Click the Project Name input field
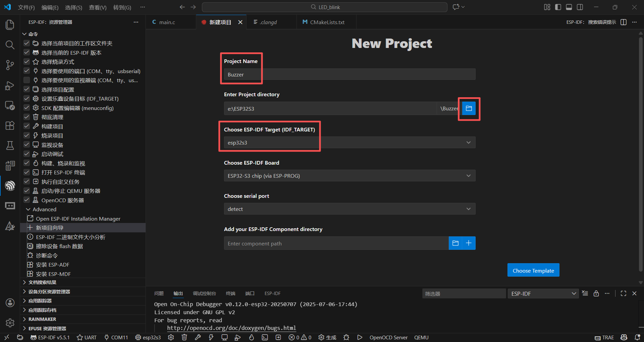 pos(350,74)
